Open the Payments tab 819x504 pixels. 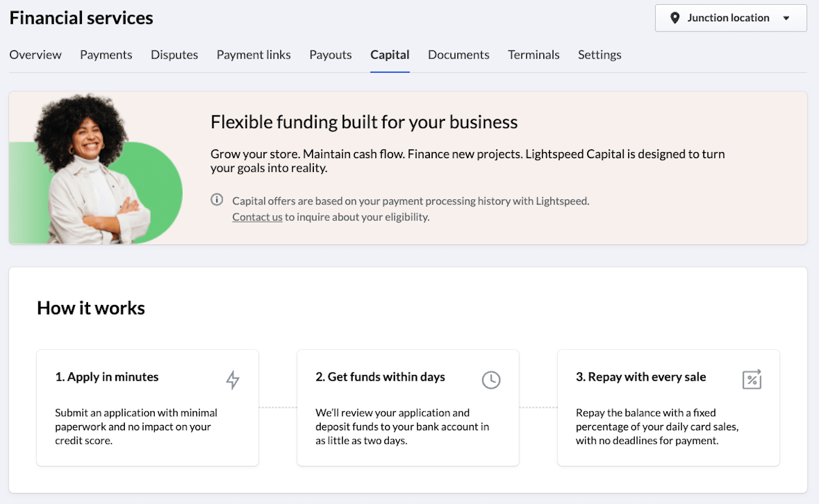pyautogui.click(x=106, y=55)
